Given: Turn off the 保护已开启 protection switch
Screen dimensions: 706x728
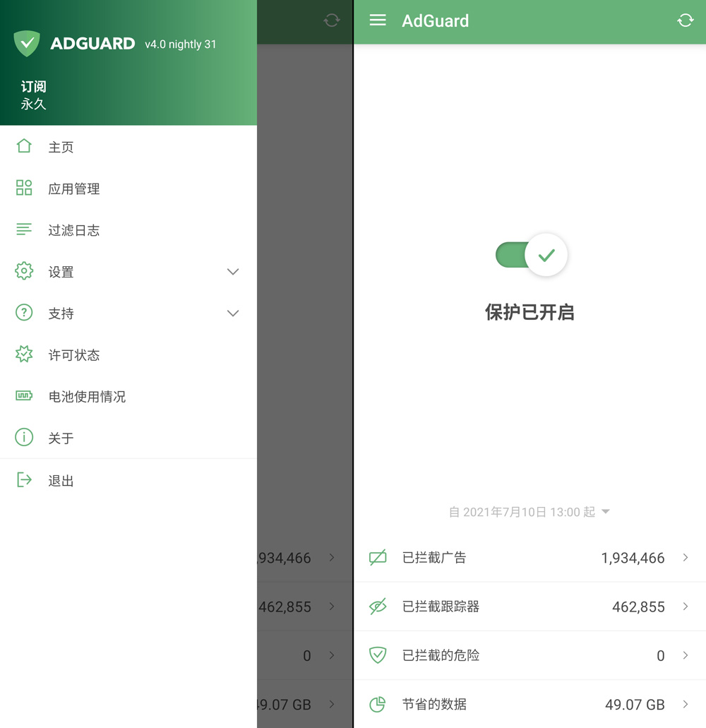Looking at the screenshot, I should point(532,255).
